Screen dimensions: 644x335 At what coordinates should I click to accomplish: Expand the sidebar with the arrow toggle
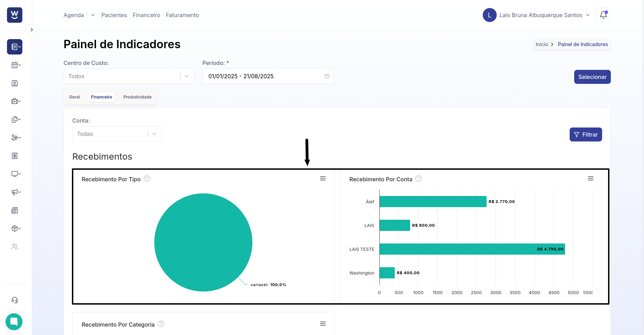32,30
